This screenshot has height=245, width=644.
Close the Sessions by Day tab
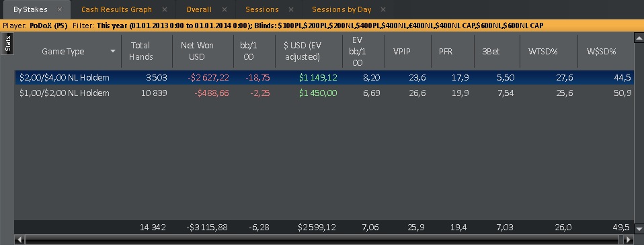tap(383, 9)
